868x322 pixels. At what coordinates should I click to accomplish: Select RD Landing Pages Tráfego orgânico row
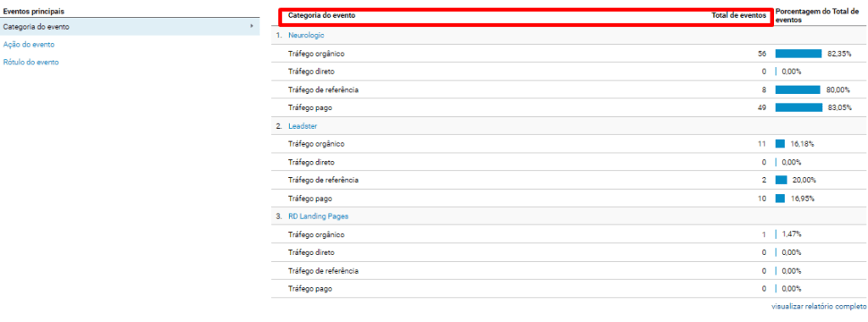(x=570, y=235)
